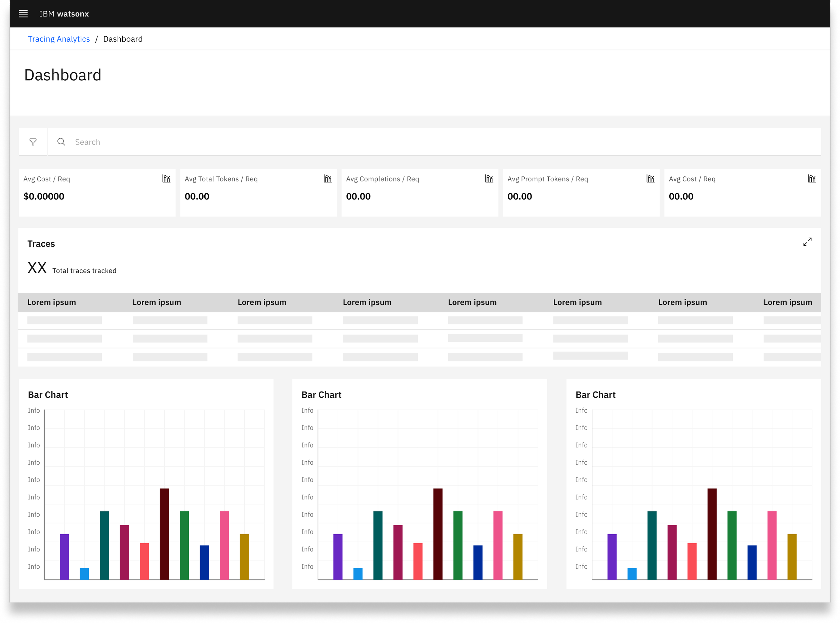The width and height of the screenshot is (840, 623).
Task: Click the filter funnel icon
Action: click(33, 142)
